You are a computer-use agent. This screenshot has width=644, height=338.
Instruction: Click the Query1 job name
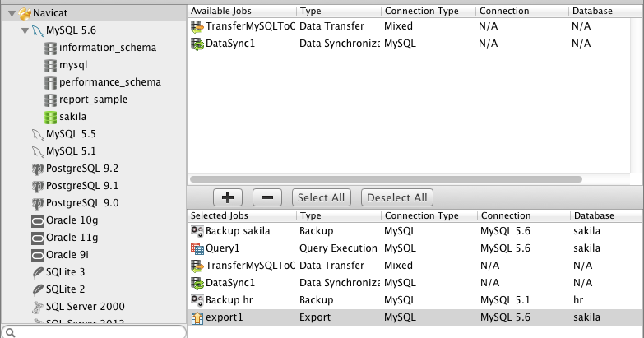click(x=223, y=248)
